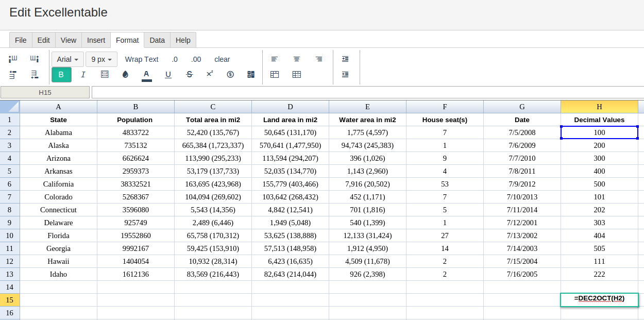This screenshot has height=320, width=644.
Task: Align cell text to the left
Action: (275, 59)
